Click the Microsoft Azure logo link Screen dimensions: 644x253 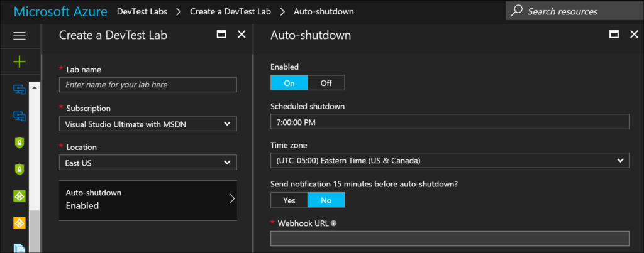tap(60, 11)
